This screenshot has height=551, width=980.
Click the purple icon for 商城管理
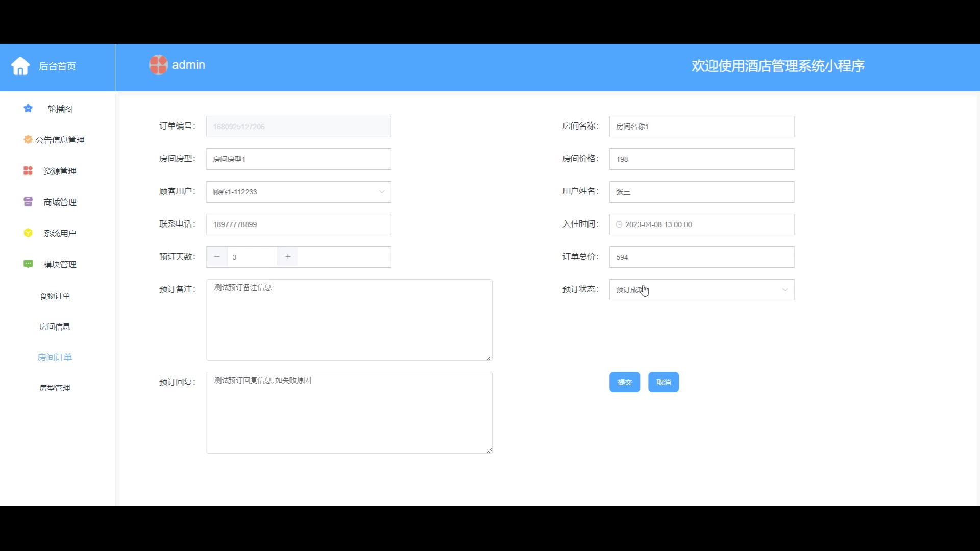coord(28,202)
